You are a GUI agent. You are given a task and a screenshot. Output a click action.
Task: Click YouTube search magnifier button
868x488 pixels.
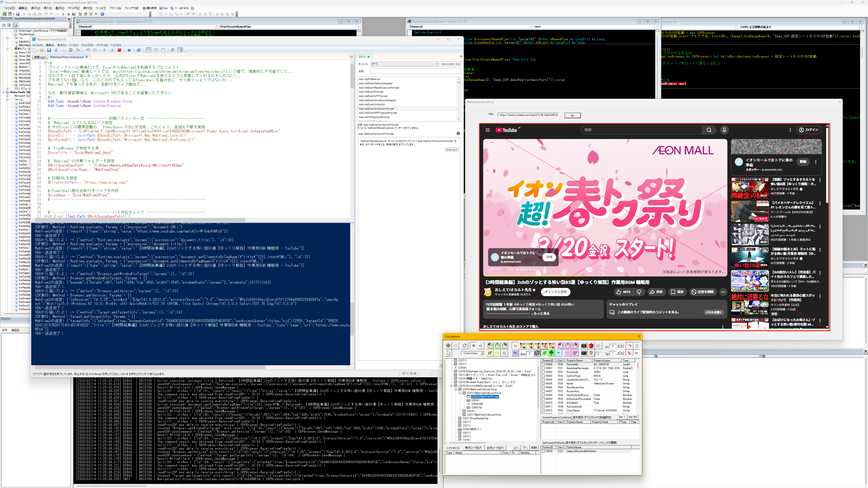coord(709,130)
